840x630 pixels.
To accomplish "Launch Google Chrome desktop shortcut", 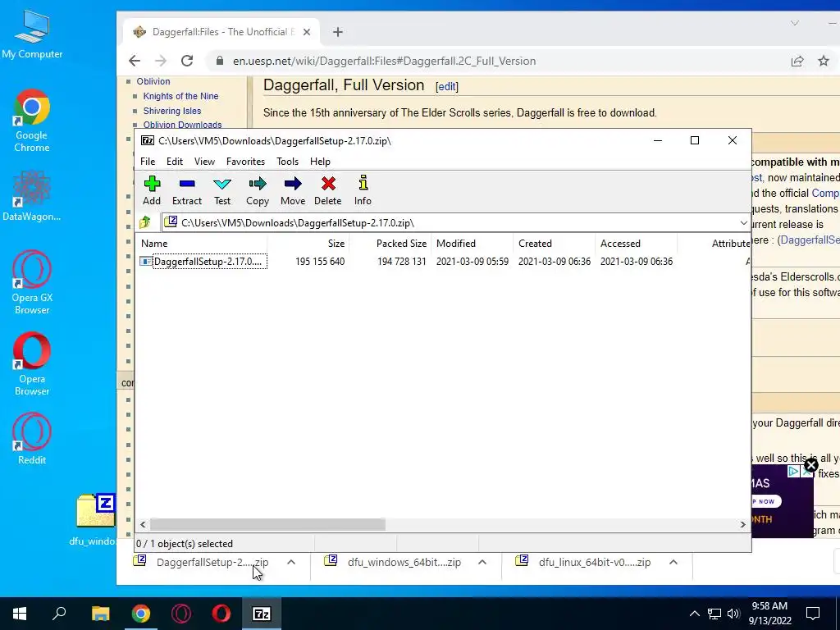I will 32,121.
